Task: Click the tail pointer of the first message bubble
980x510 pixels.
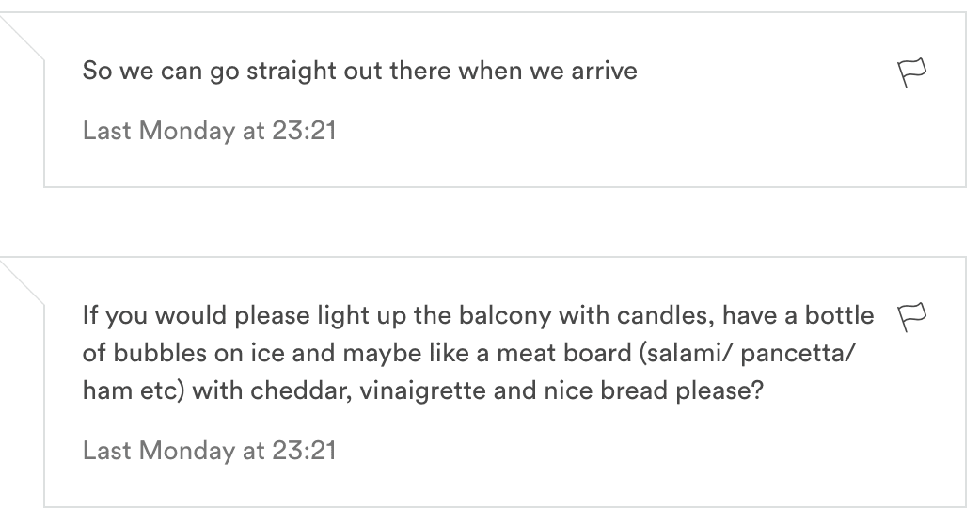Action: tap(22, 38)
